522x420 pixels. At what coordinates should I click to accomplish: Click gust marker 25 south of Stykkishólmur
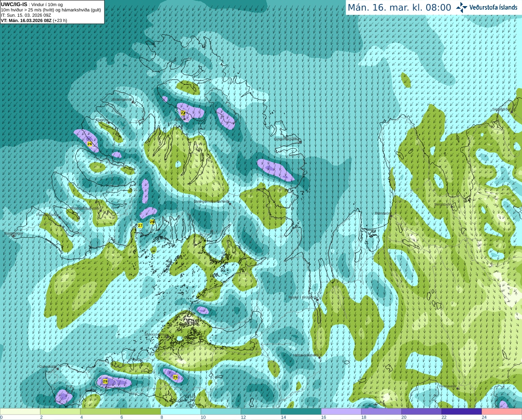pos(175,377)
